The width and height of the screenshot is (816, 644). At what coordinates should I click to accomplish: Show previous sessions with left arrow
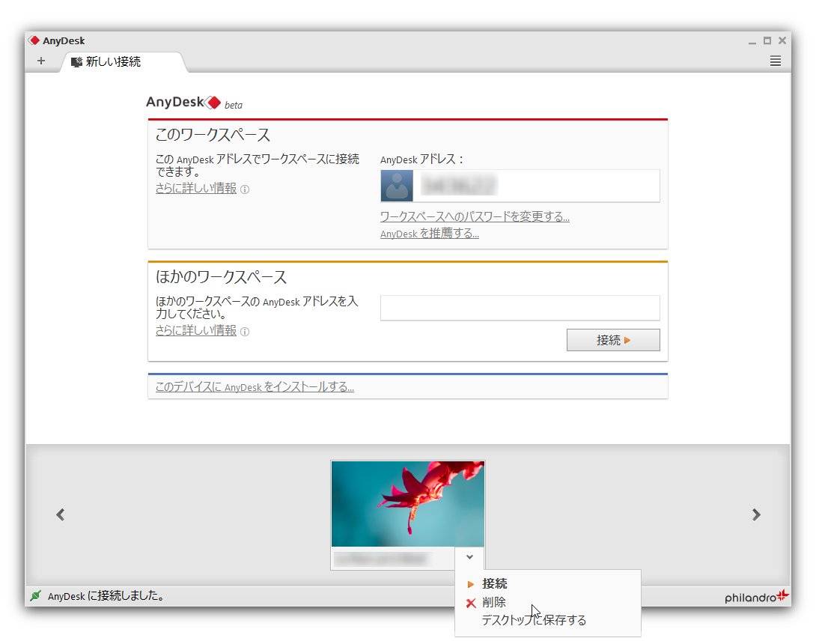[x=61, y=514]
